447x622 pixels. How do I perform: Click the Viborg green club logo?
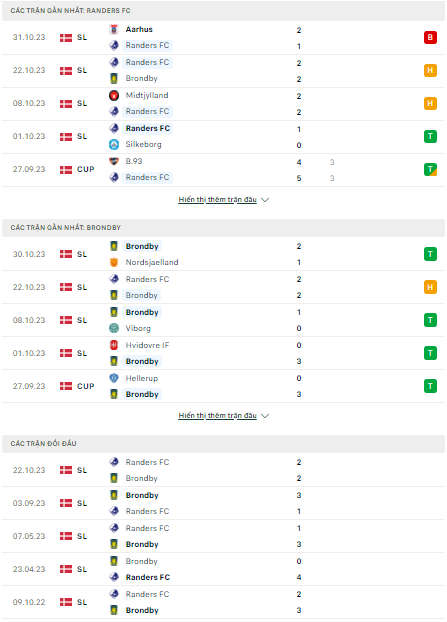pyautogui.click(x=114, y=328)
